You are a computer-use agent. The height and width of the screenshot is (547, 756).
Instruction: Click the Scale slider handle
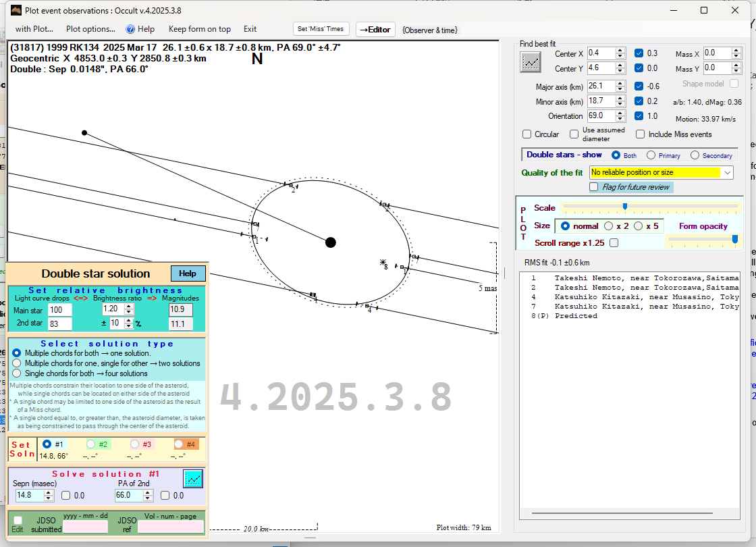625,206
